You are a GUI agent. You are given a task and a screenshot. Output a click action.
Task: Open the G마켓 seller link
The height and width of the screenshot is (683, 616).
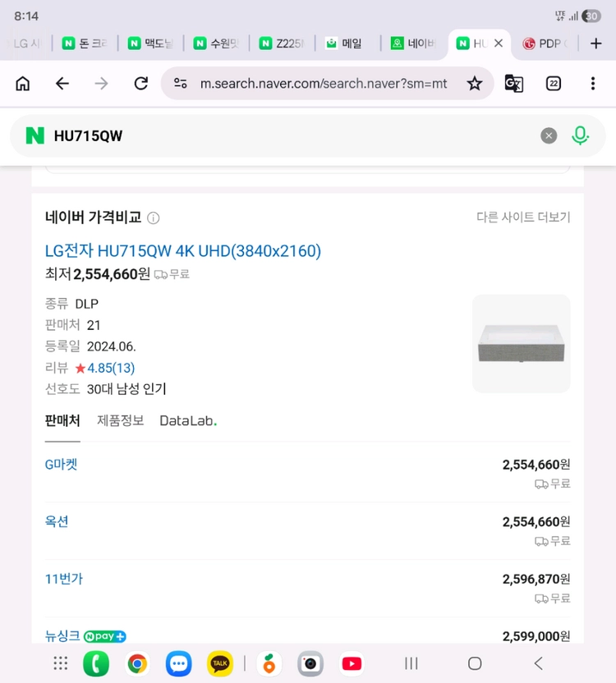coord(61,465)
